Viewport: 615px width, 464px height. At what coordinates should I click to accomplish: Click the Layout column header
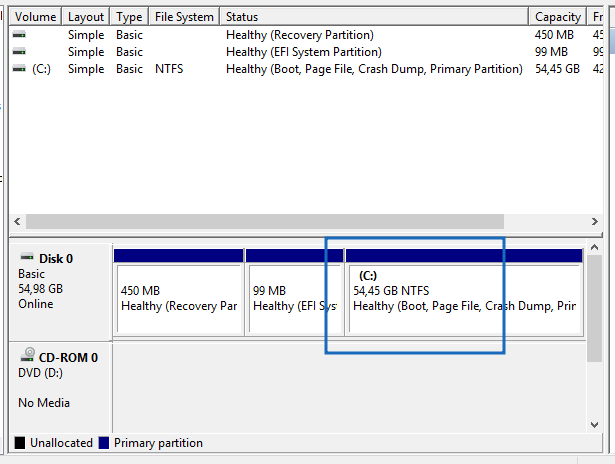click(x=86, y=17)
